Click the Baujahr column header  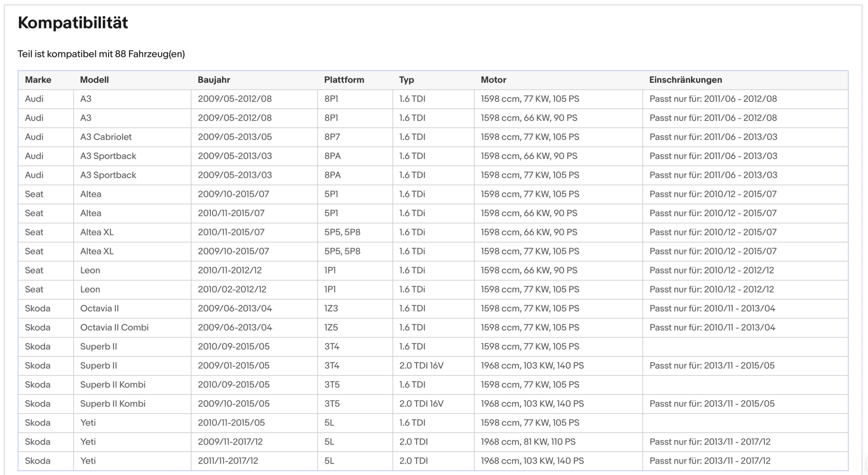(x=214, y=80)
